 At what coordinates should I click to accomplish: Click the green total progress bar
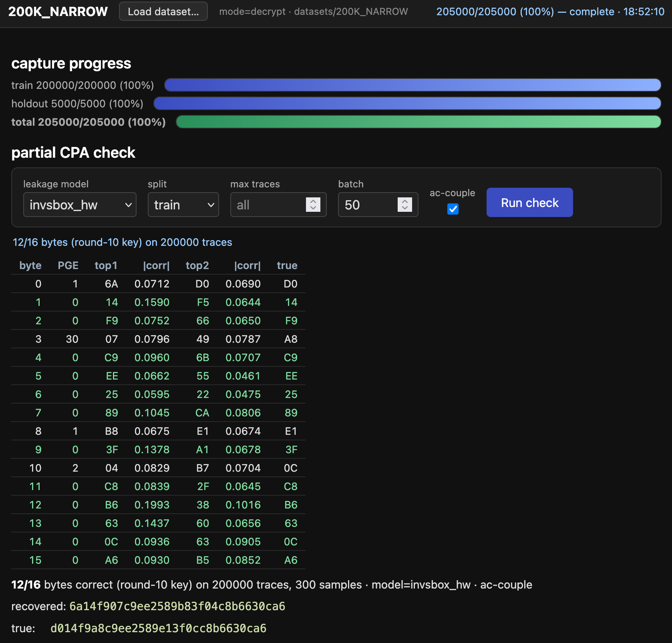418,122
